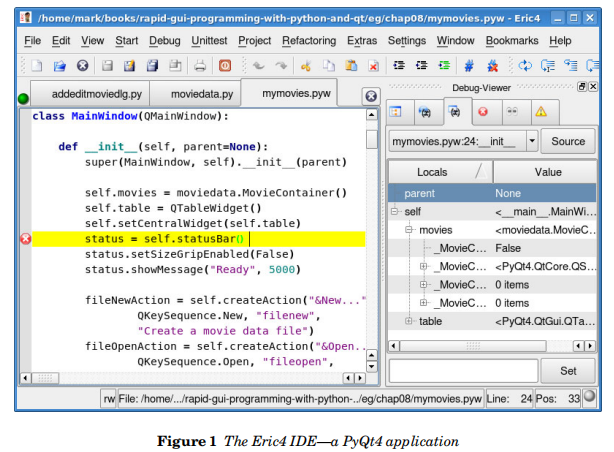Image resolution: width=614 pixels, height=452 pixels.
Task: Close current editor via tab-bar X button
Action: (x=371, y=96)
